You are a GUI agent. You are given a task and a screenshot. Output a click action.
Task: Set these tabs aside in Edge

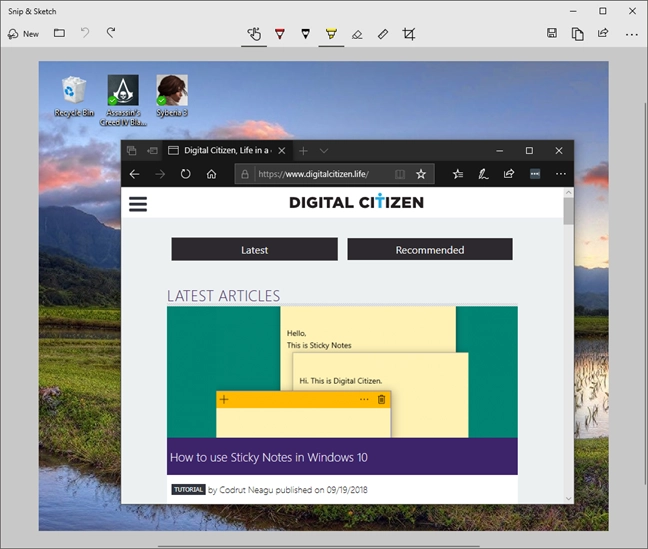click(152, 150)
